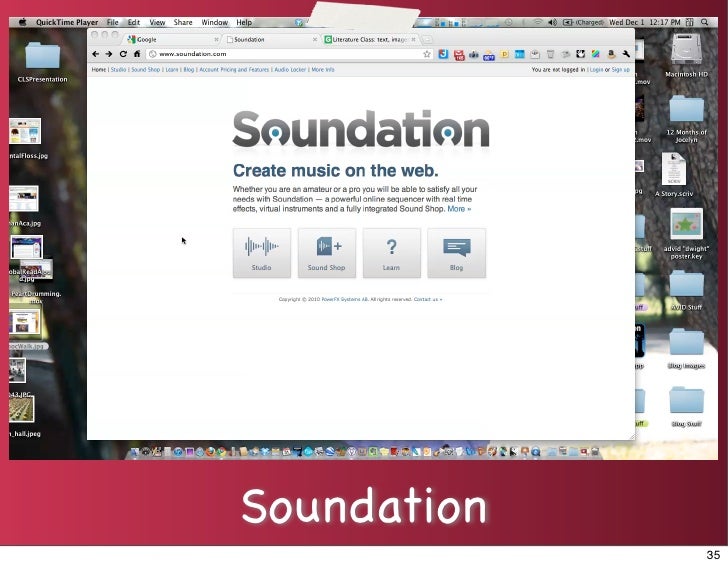Switch to the Google tab
The width and height of the screenshot is (728, 566).
tap(169, 39)
